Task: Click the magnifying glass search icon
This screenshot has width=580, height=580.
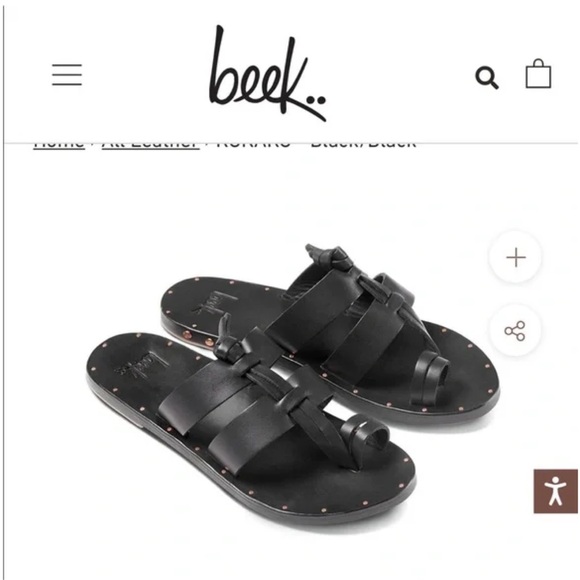Action: 487,78
